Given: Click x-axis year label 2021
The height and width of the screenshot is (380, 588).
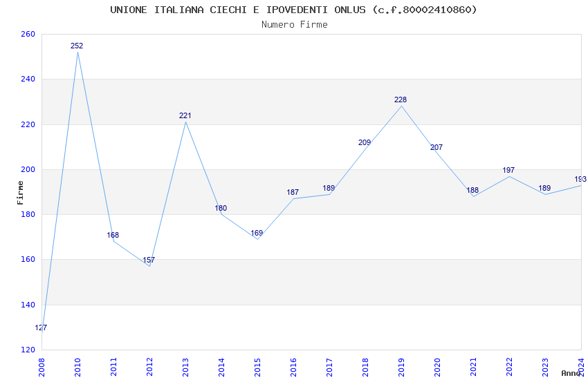Looking at the screenshot, I should point(474,368).
